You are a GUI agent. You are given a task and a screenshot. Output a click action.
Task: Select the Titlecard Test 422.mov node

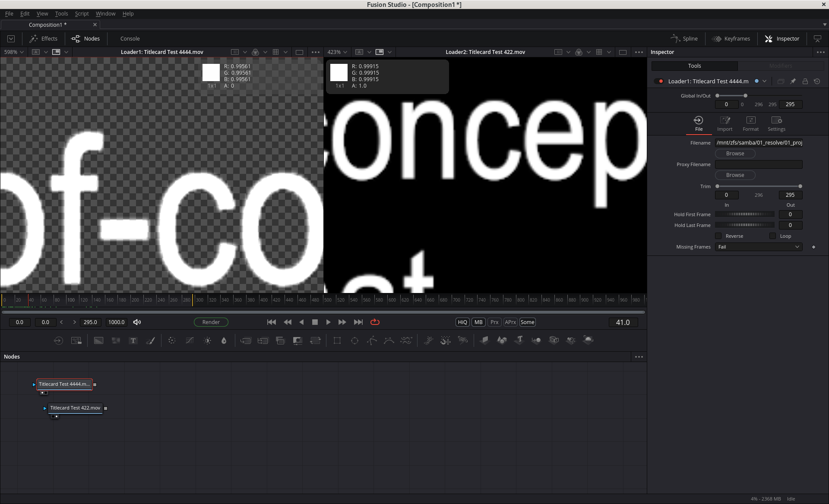[x=75, y=408]
